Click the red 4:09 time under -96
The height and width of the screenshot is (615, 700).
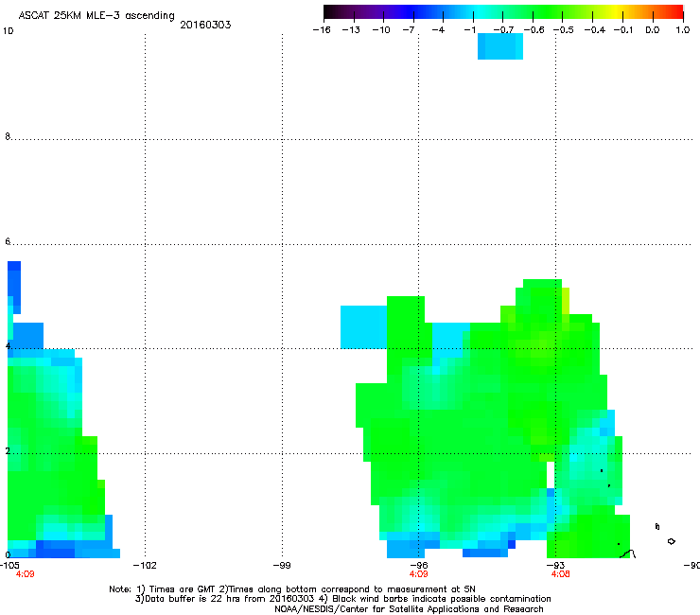point(418,574)
